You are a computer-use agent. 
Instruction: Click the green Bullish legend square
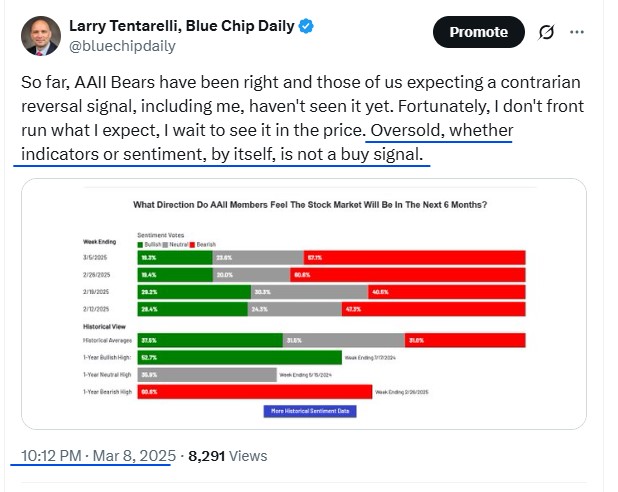pos(140,245)
